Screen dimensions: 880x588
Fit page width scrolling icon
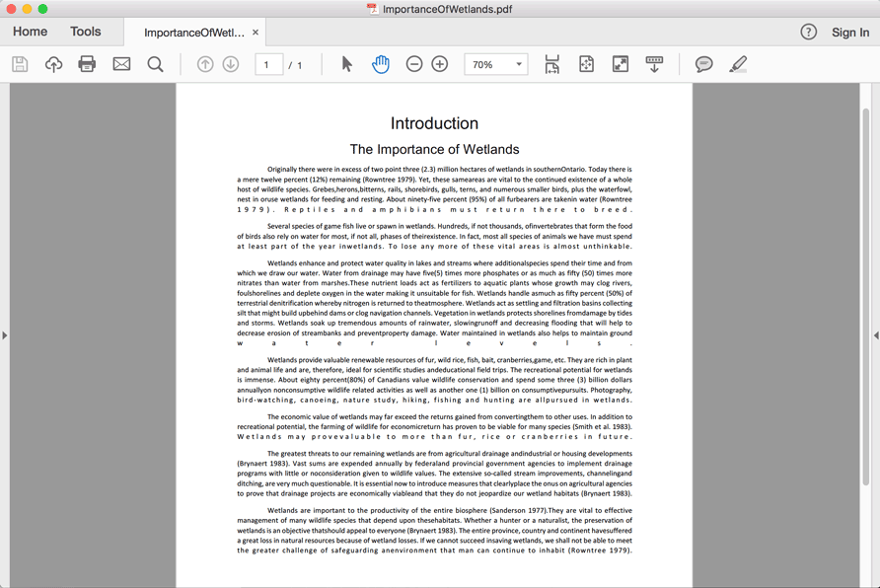(552, 64)
